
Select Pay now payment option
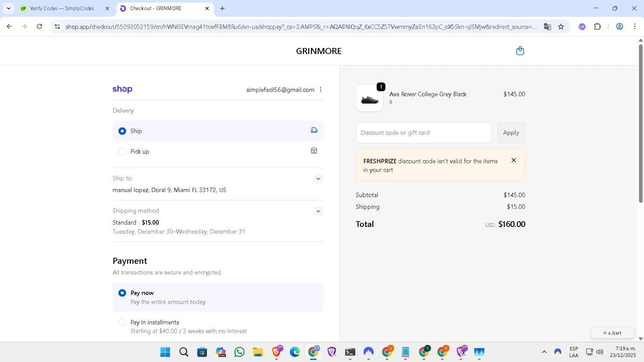(122, 293)
